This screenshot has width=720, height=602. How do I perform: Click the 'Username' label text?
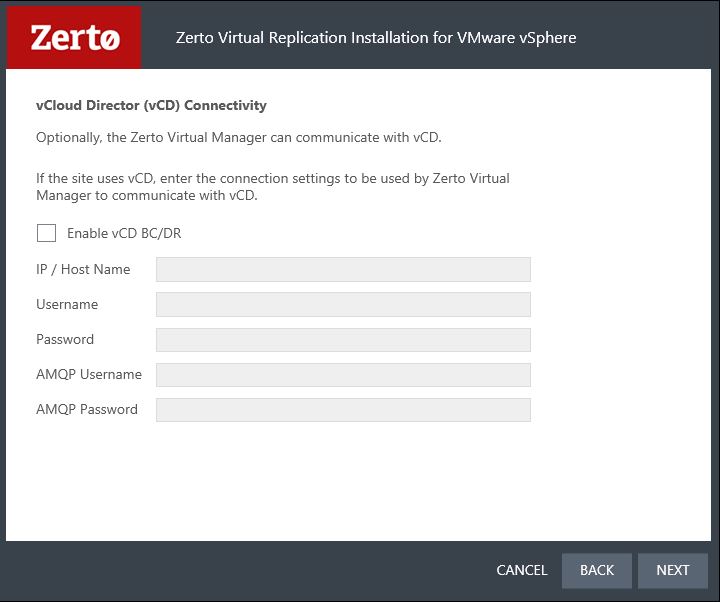(67, 304)
